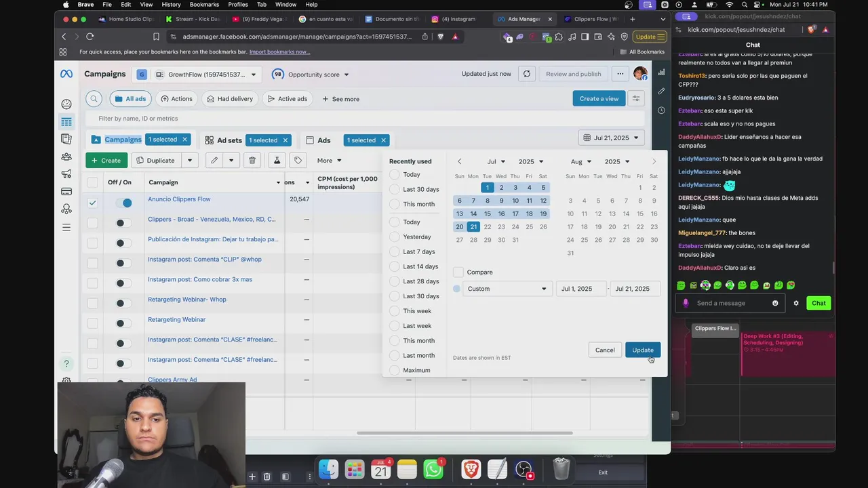
Task: Uncheck the Anuncio Clippers Flow row checkbox
Action: click(92, 203)
